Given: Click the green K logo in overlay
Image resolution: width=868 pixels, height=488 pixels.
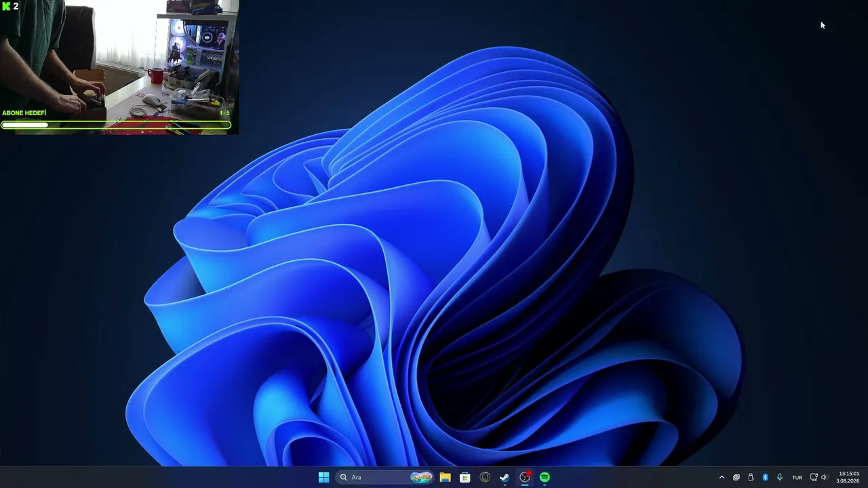Looking at the screenshot, I should [6, 6].
